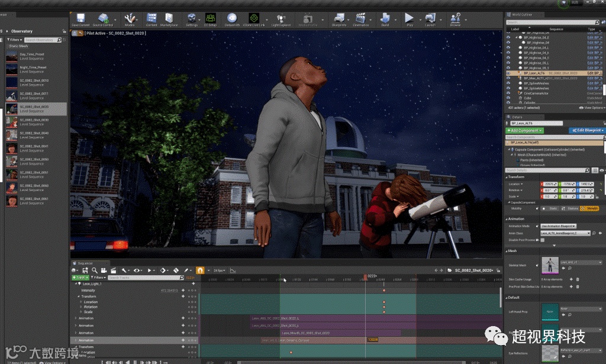
Task: Open the Anim Class dropdown
Action: (565, 233)
